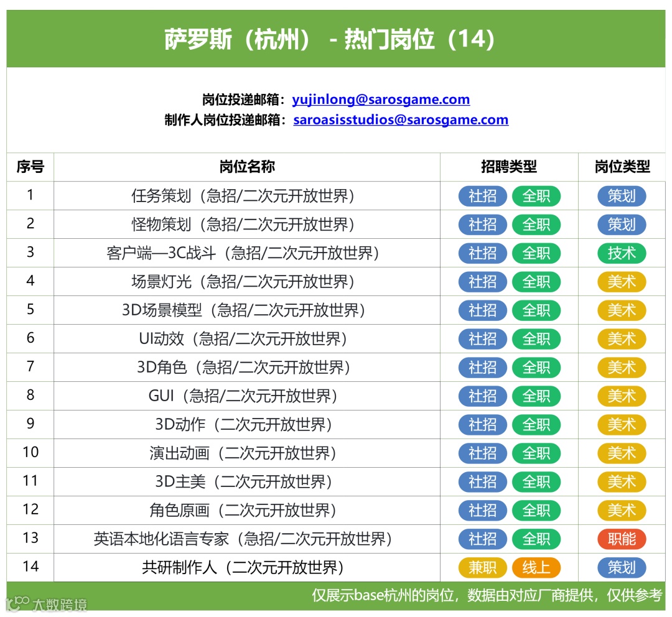Image resolution: width=672 pixels, height=617 pixels.
Task: Click the 全职 tag in the 任务策划 row
Action: pos(536,197)
